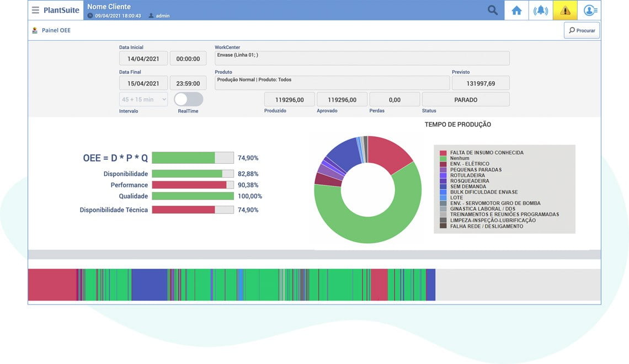Click the ENV. - ELÉTRICO legend swatch
The width and height of the screenshot is (629, 364).
pos(443,164)
